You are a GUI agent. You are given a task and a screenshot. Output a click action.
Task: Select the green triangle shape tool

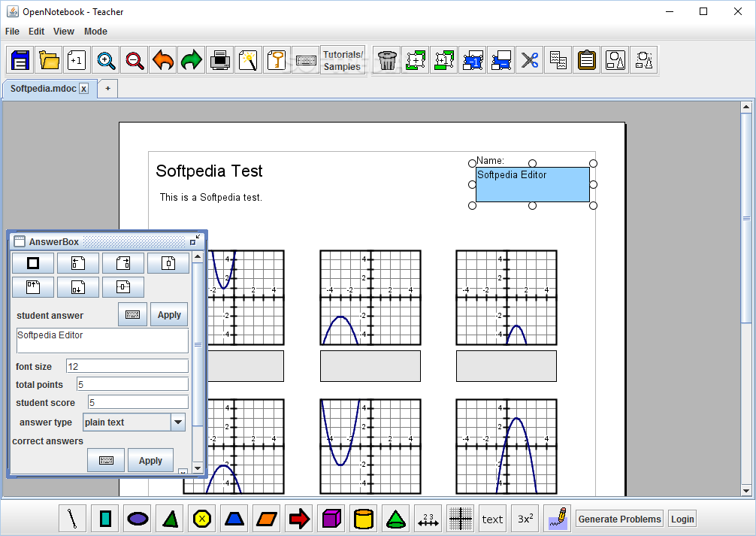[x=169, y=519]
